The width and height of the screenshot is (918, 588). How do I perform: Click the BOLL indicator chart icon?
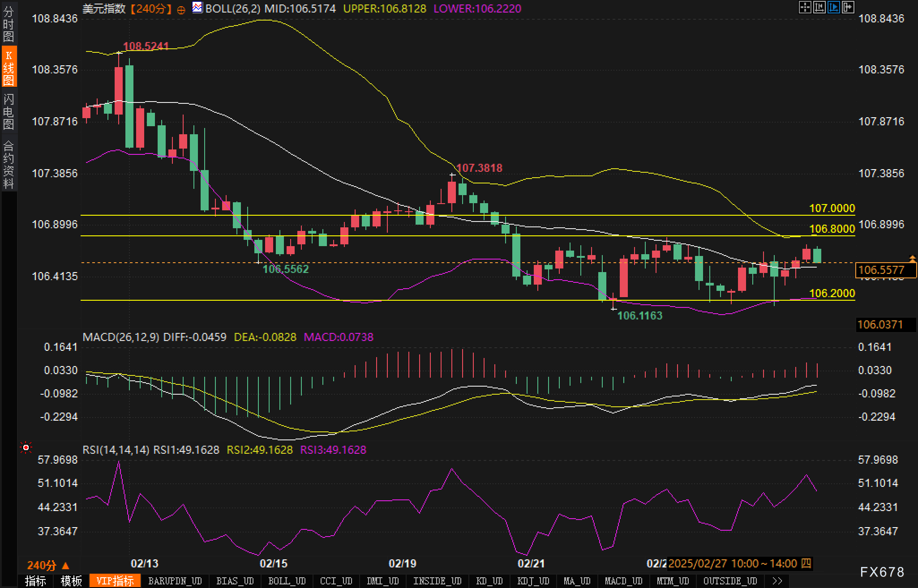197,8
